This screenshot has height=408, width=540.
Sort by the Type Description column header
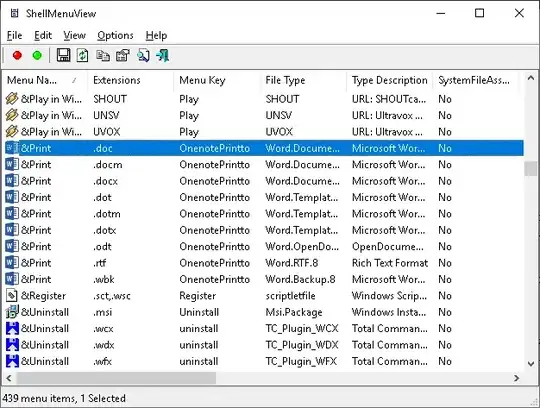click(x=390, y=80)
